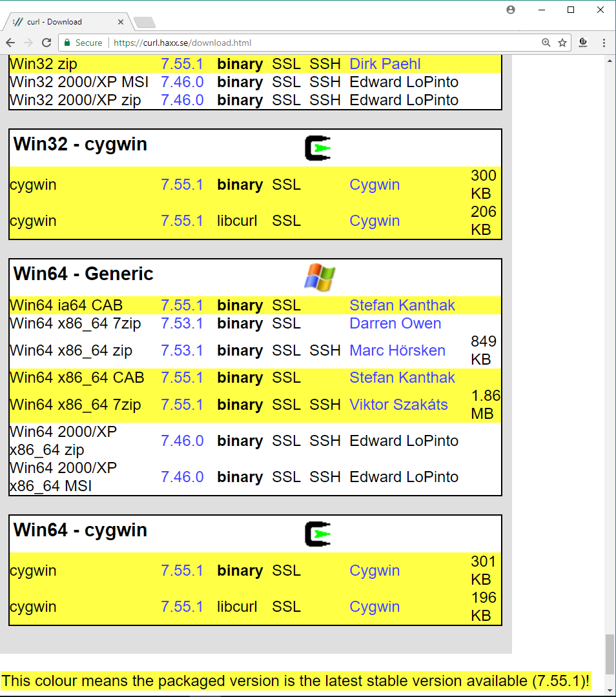616x697 pixels.
Task: Click the "300 KB" size value
Action: click(484, 185)
